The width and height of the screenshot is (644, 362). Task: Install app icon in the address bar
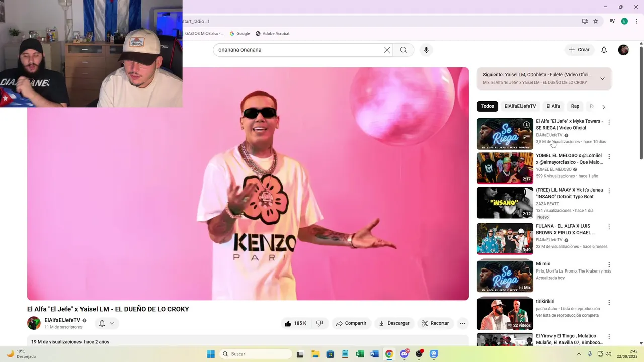(585, 21)
